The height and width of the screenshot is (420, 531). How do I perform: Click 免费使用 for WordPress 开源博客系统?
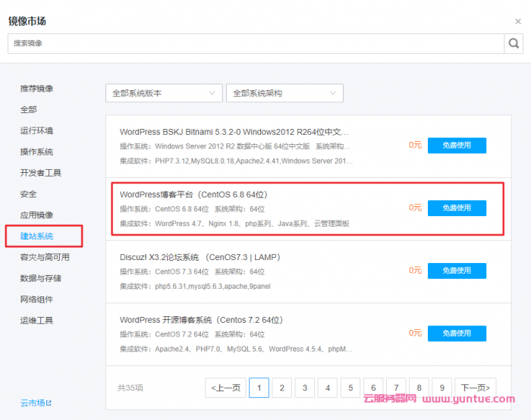click(x=457, y=333)
